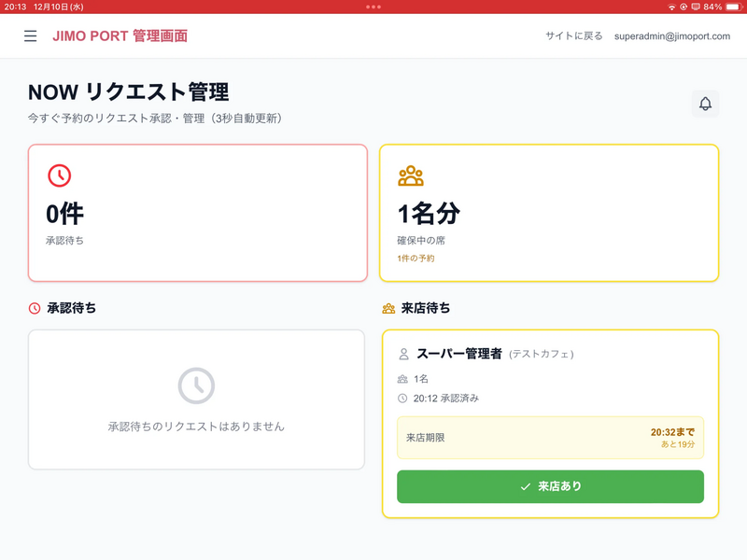Click the large gray clock icon in the empty list
The height and width of the screenshot is (560, 747).
tap(196, 385)
